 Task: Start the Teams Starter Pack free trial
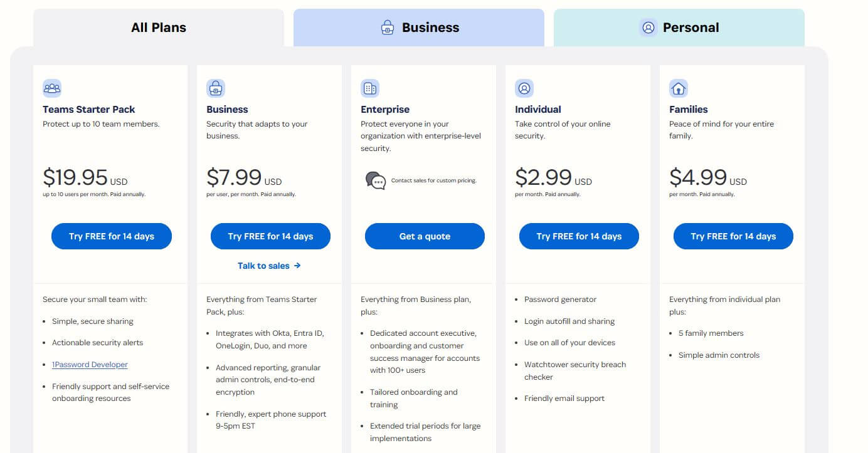(111, 236)
